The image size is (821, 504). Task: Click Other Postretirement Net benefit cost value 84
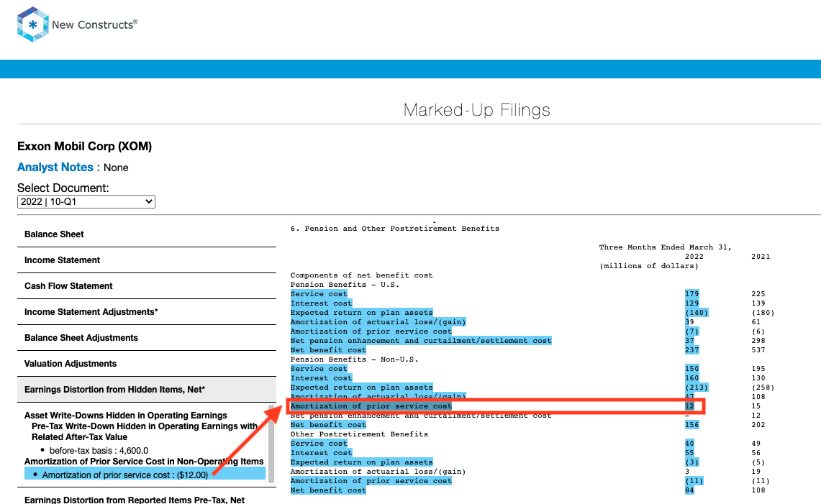[x=689, y=490]
